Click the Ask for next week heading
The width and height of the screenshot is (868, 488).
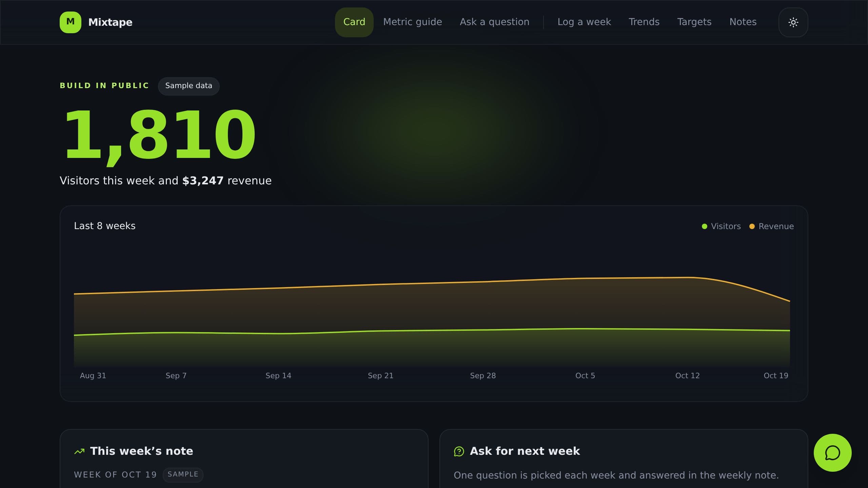click(525, 451)
